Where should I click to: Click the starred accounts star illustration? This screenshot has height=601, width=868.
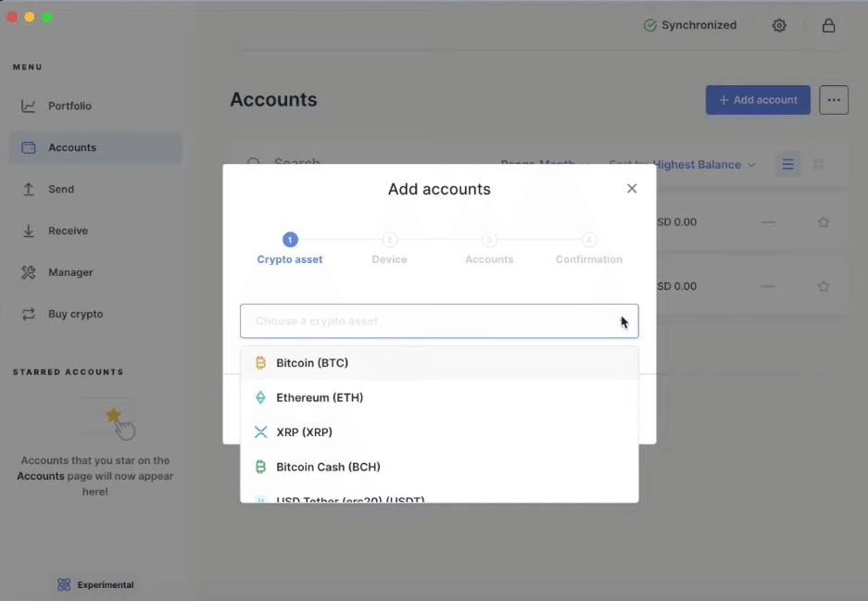[x=113, y=415]
